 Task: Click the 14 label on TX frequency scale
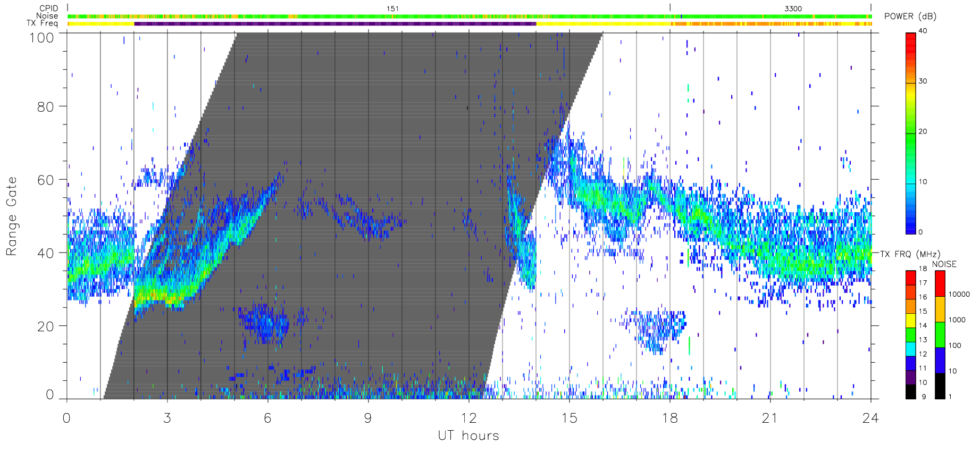pos(923,325)
